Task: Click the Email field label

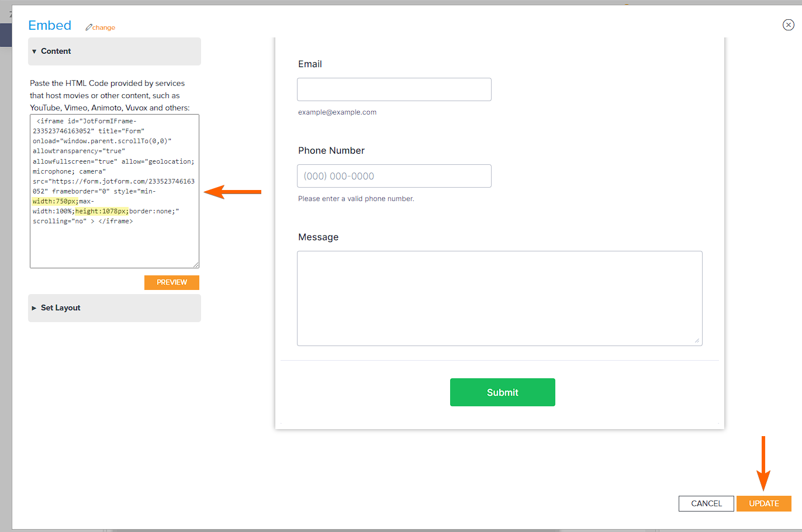Action: pos(310,64)
